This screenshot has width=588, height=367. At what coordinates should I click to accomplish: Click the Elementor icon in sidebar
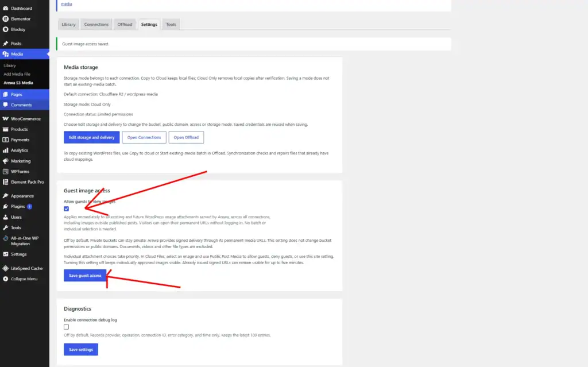(x=6, y=19)
